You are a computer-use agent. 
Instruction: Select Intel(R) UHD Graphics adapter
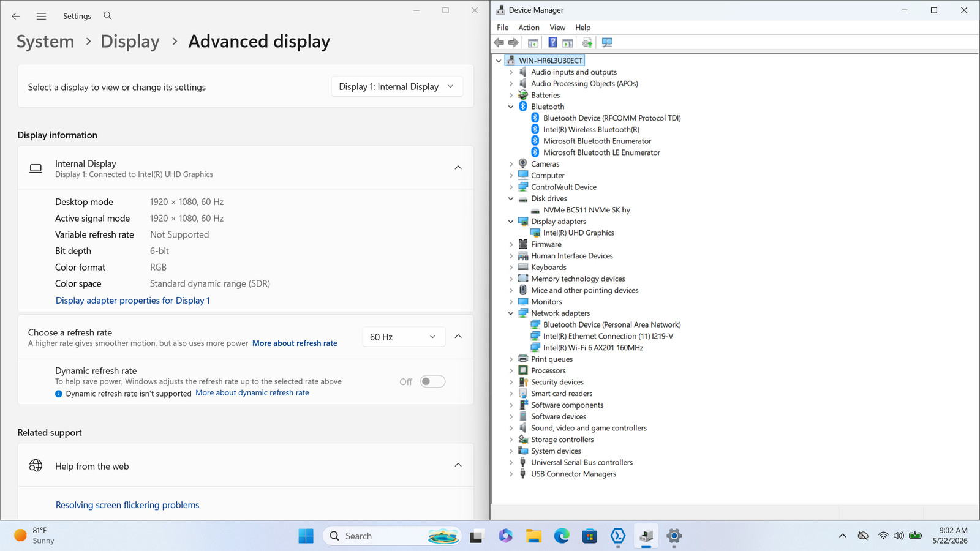tap(578, 233)
